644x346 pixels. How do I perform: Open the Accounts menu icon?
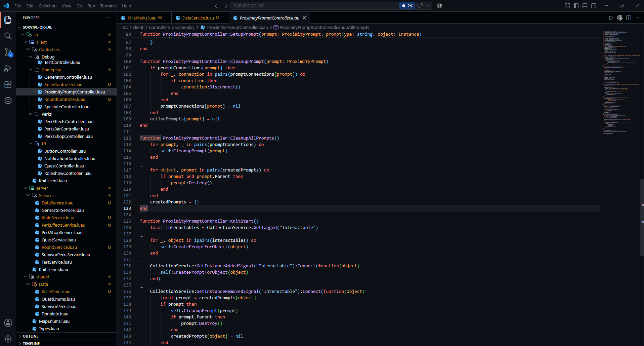(x=8, y=323)
